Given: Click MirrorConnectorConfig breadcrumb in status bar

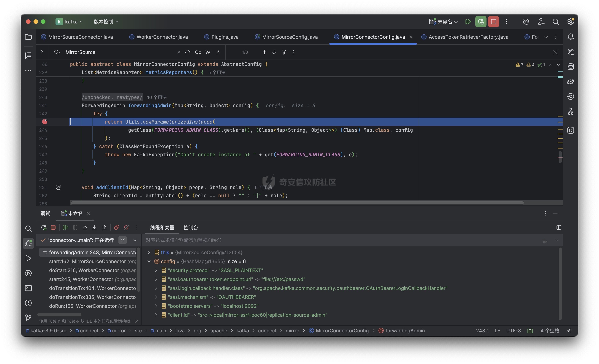Looking at the screenshot, I should (339, 331).
